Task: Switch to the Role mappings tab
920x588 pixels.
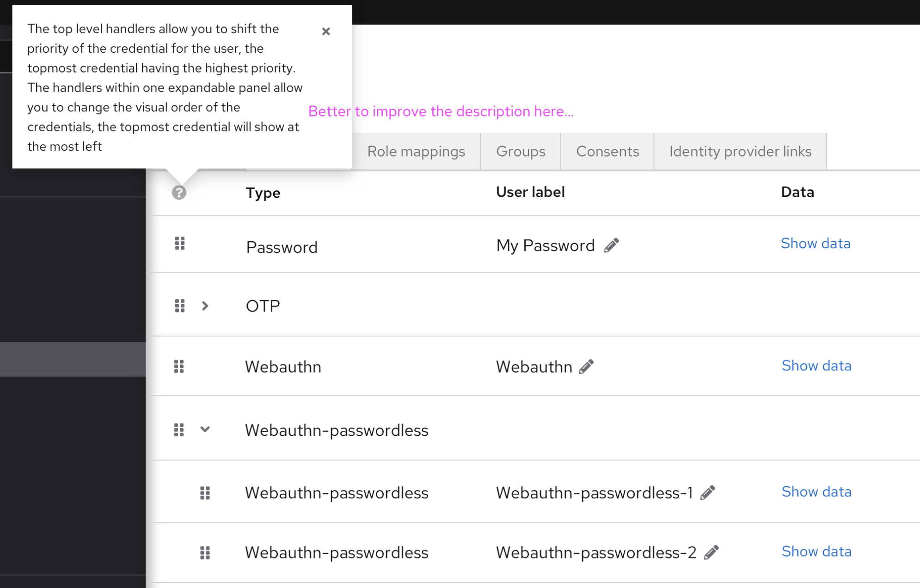Action: (x=416, y=151)
